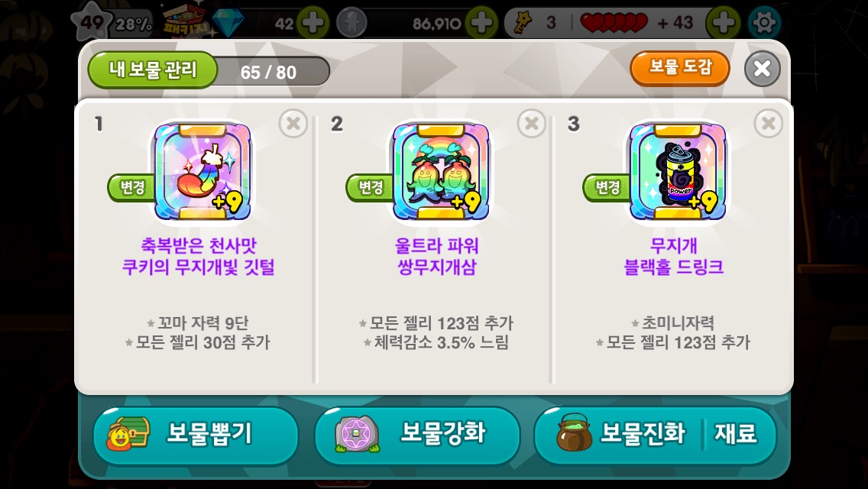Image resolution: width=868 pixels, height=489 pixels.
Task: Add coins using plus beside 86,910
Action: (481, 23)
